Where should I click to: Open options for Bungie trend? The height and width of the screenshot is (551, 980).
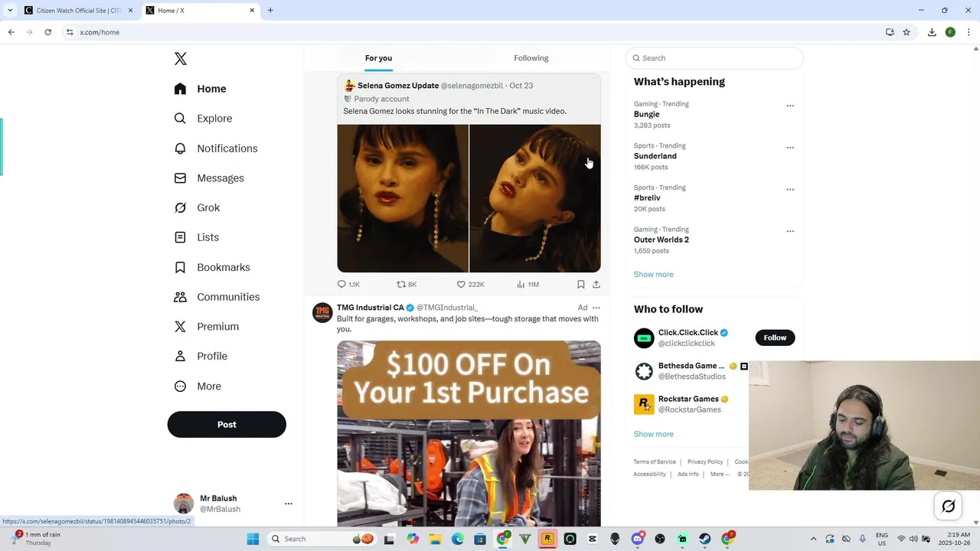(790, 106)
